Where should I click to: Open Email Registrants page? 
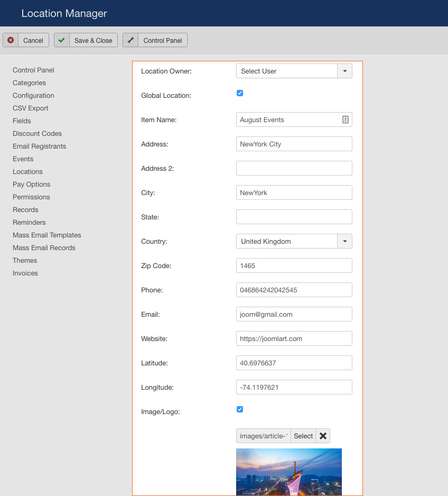click(x=40, y=146)
